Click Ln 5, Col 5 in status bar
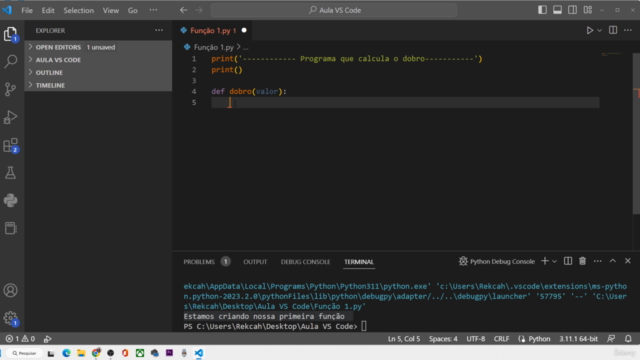The image size is (640, 360). [404, 339]
